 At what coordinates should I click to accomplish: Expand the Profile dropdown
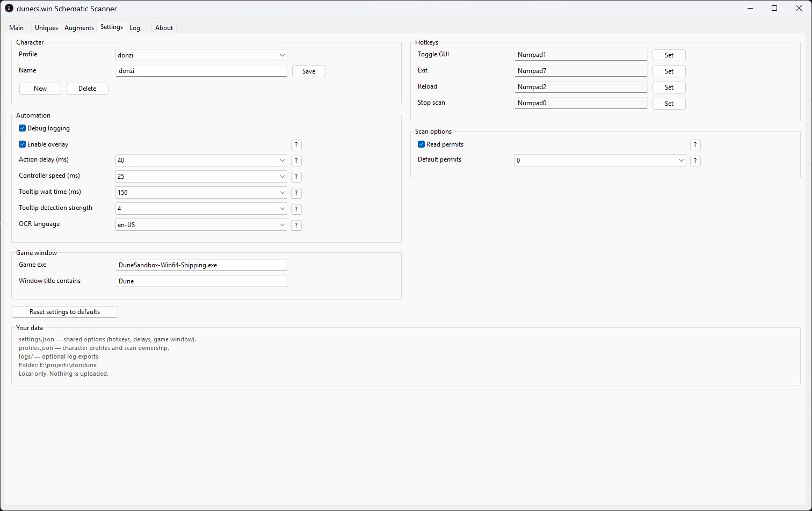coord(201,55)
